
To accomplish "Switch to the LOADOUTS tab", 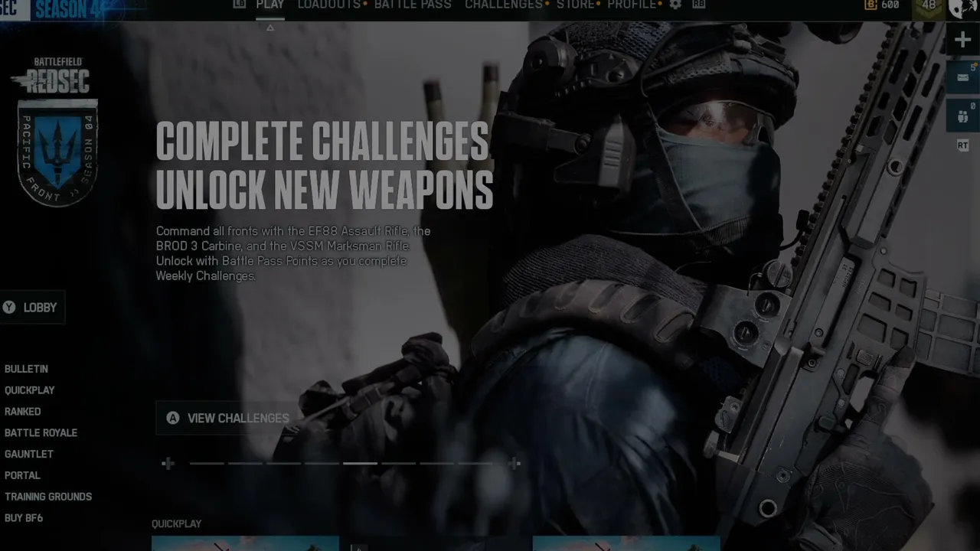I will (x=330, y=5).
